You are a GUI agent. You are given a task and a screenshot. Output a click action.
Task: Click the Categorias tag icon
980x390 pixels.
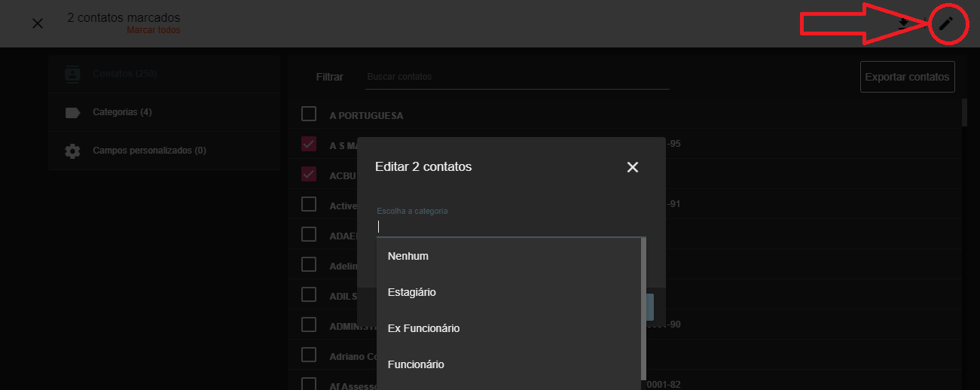(x=72, y=112)
